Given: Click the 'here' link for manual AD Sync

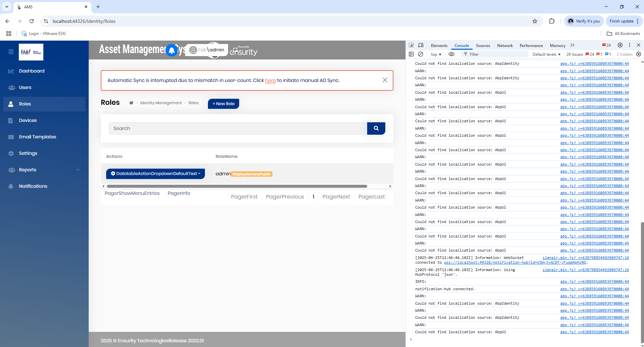Looking at the screenshot, I should pyautogui.click(x=270, y=80).
